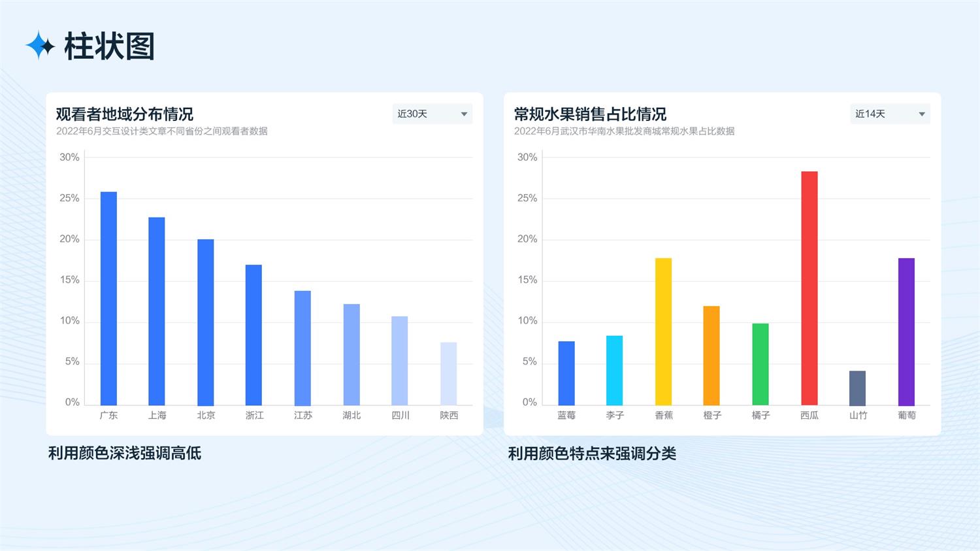Select the yellow 香蕉 bar
980x551 pixels.
664,332
